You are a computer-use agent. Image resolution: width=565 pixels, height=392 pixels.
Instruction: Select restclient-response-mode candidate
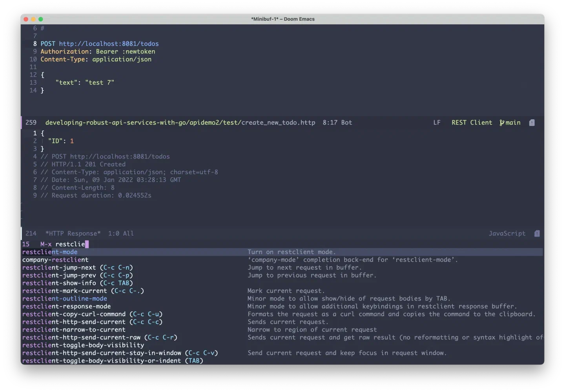[67, 306]
